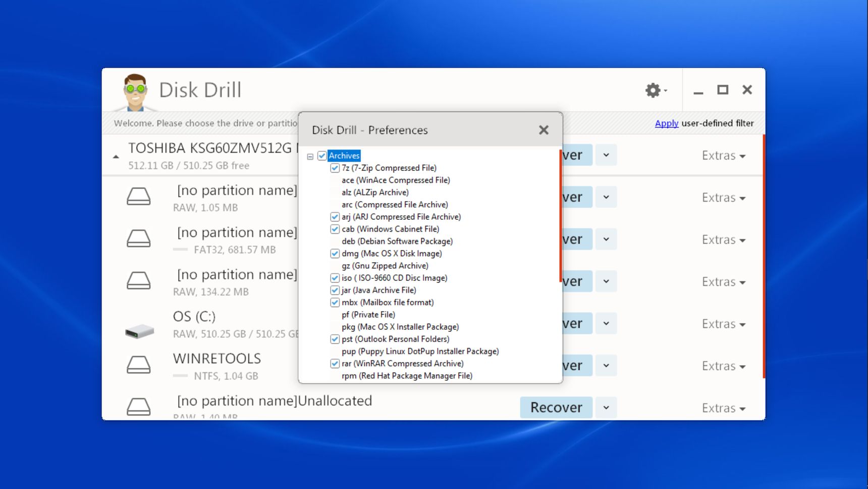This screenshot has height=489, width=868.
Task: Click the Disk Drill mascot logo
Action: (135, 92)
